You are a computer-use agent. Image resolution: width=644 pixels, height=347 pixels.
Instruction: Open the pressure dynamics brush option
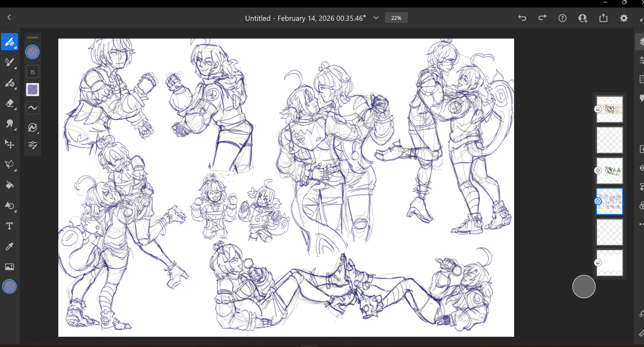(x=33, y=127)
